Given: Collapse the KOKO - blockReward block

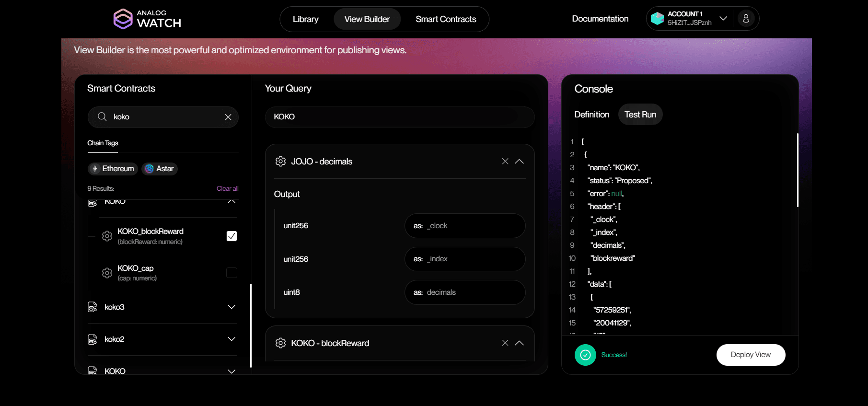Looking at the screenshot, I should click(x=519, y=343).
